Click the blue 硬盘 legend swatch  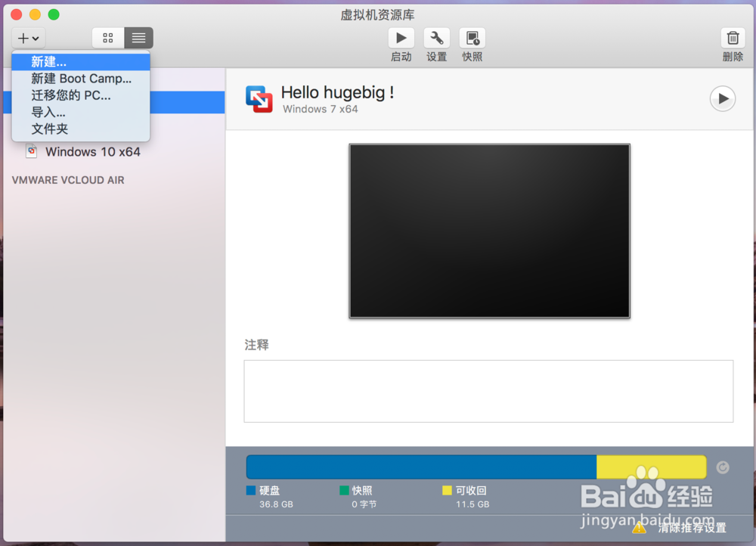point(251,491)
